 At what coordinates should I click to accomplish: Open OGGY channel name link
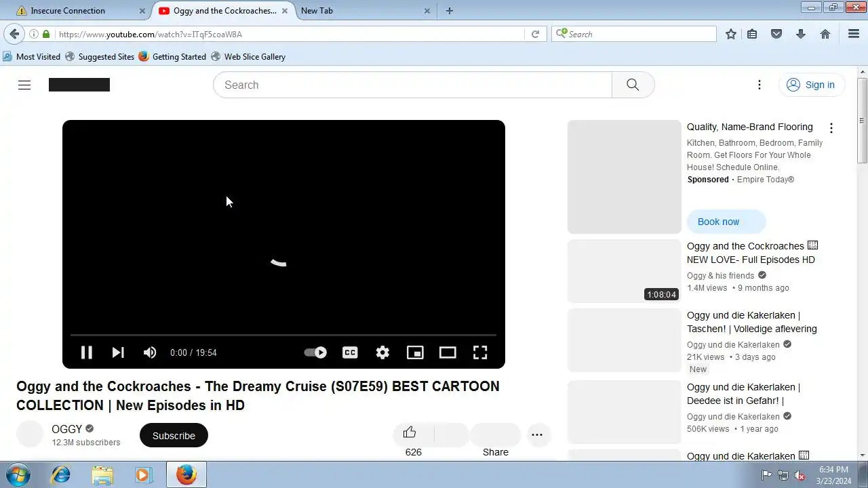click(x=66, y=429)
